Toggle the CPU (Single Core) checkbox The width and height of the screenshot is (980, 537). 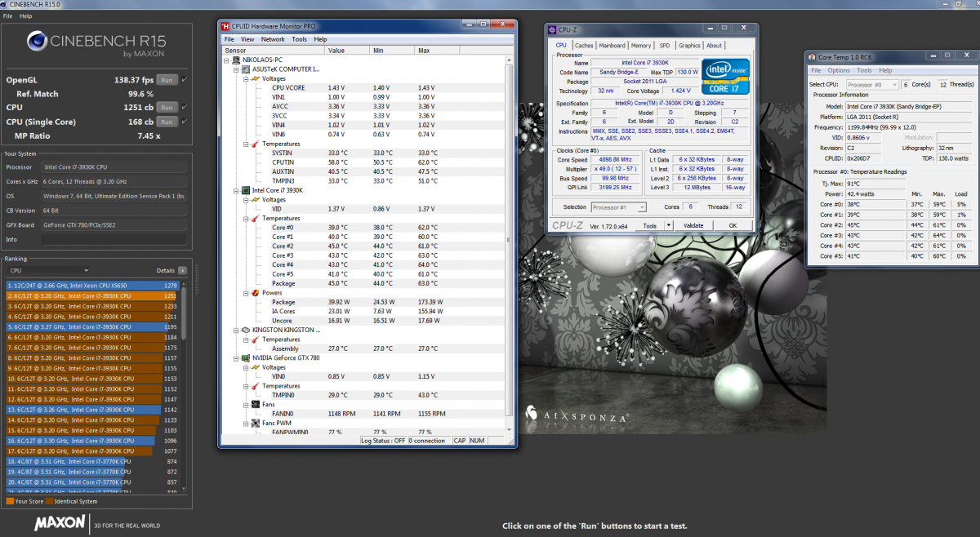pyautogui.click(x=185, y=122)
